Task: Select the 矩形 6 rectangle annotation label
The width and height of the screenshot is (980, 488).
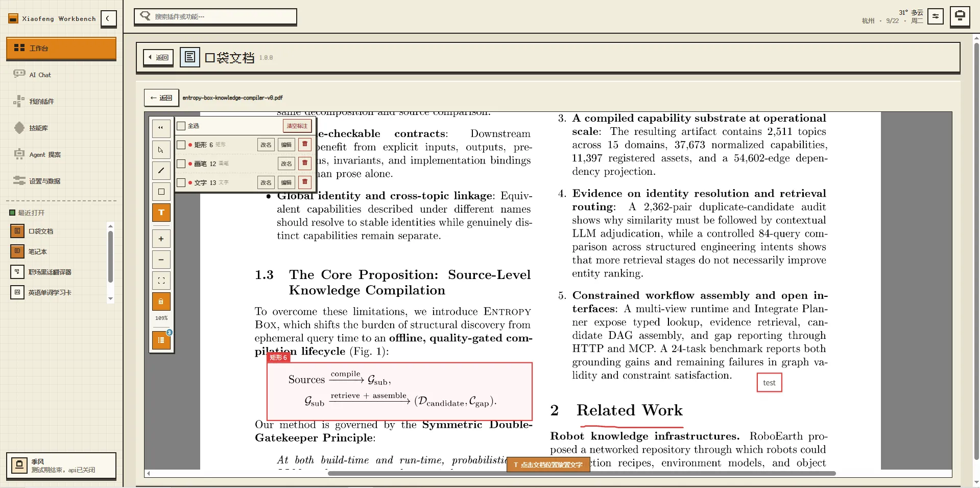Action: click(x=278, y=358)
